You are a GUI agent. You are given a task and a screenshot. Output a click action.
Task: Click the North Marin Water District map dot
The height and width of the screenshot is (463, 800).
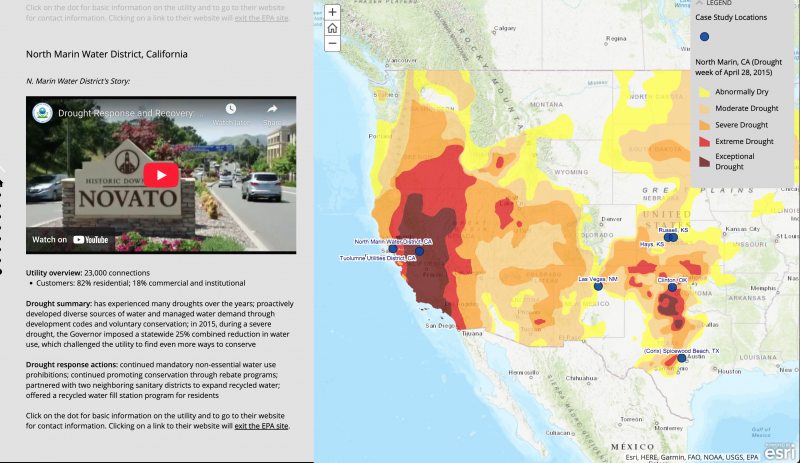(x=393, y=249)
